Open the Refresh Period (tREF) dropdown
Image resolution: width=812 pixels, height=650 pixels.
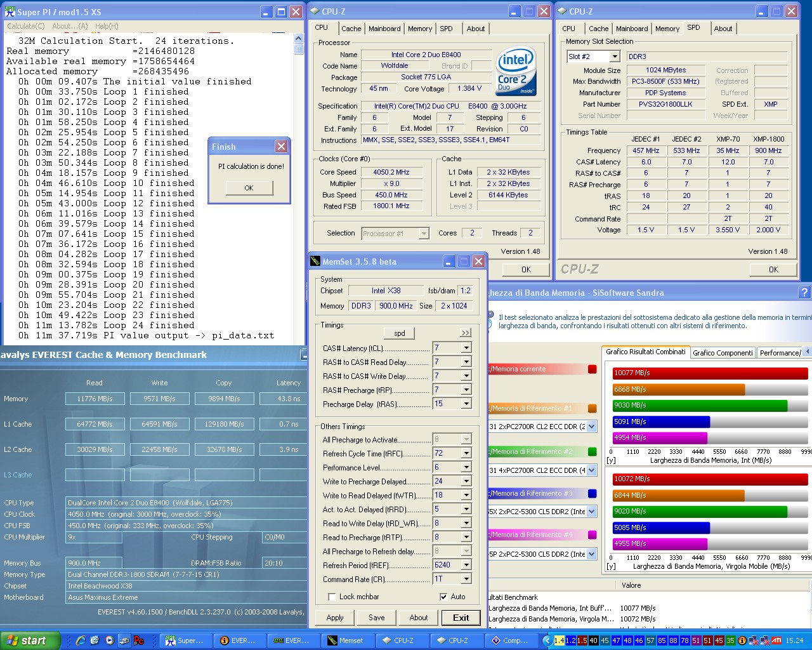click(x=466, y=565)
